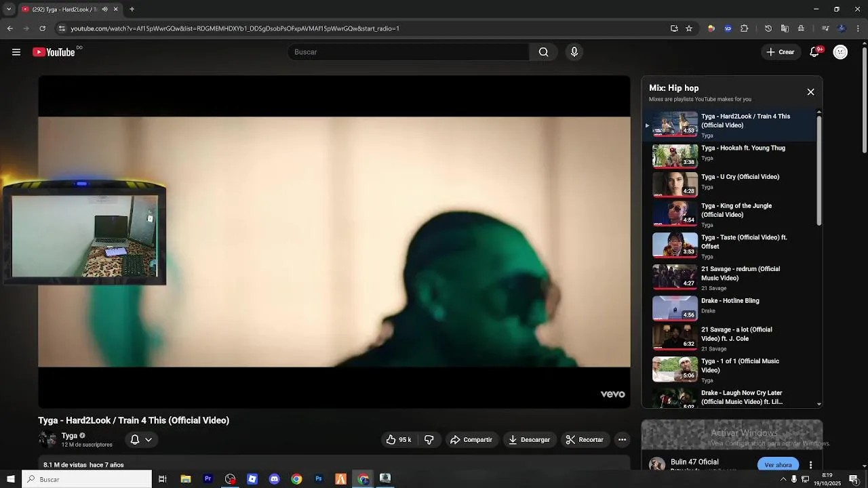Open more actions three-dot menu under video
Viewport: 868px width, 488px height.
[x=622, y=440]
